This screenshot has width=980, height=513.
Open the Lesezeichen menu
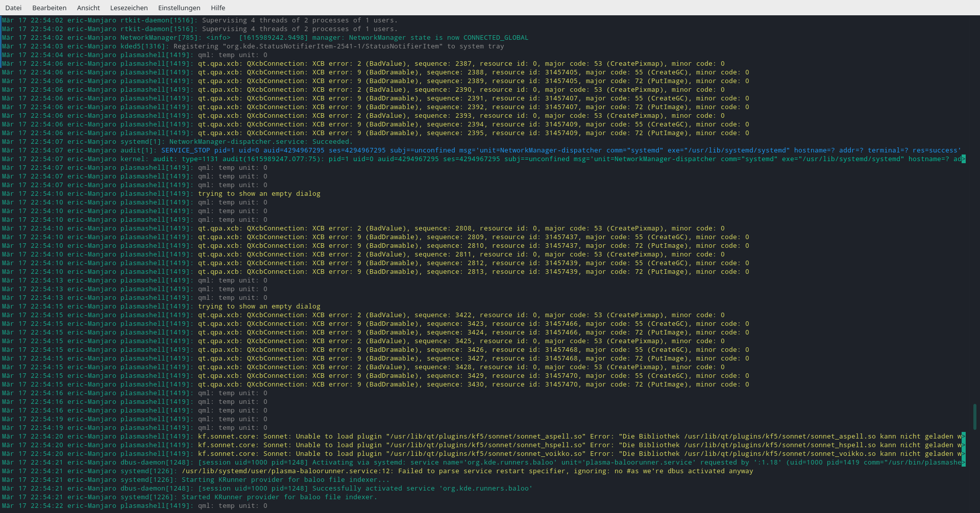coord(129,8)
